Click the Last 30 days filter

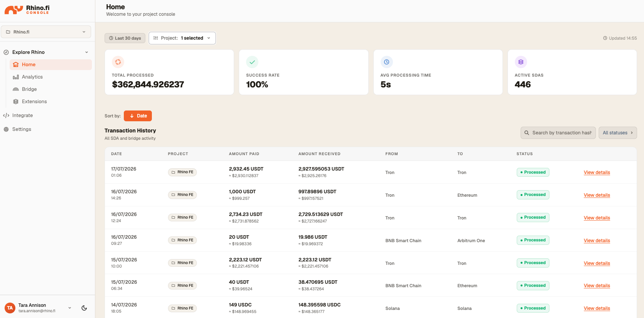(x=125, y=38)
